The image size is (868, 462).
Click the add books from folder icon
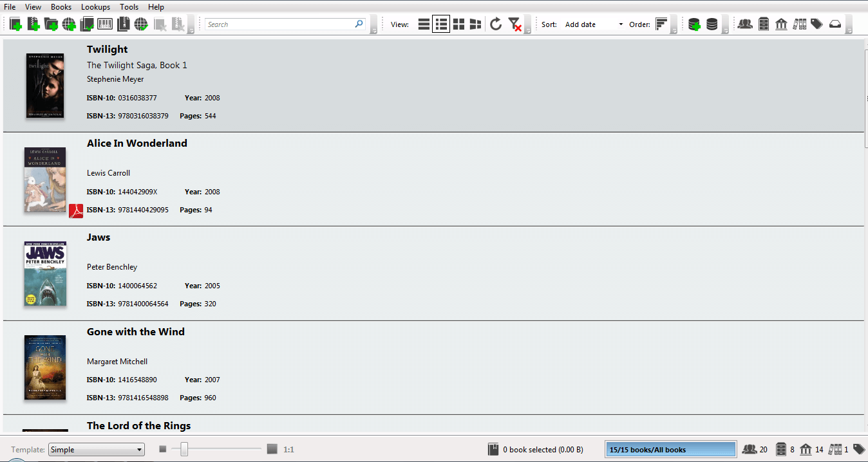(52, 24)
